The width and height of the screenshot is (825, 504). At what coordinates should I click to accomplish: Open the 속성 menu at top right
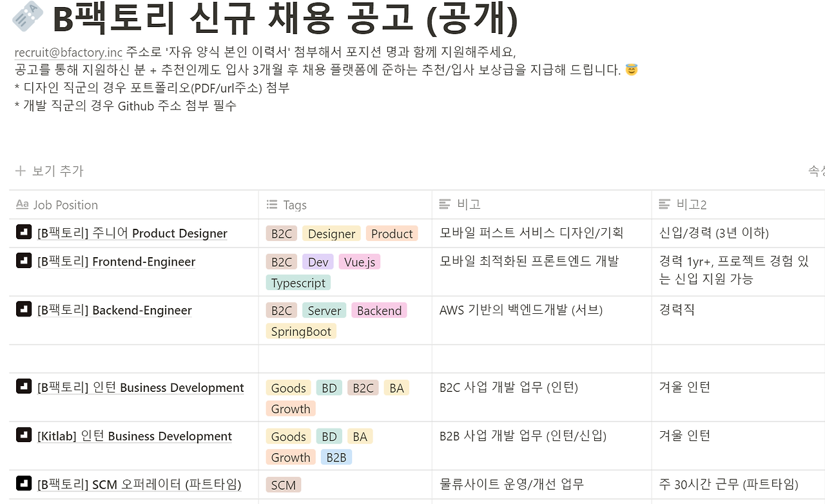(x=817, y=171)
